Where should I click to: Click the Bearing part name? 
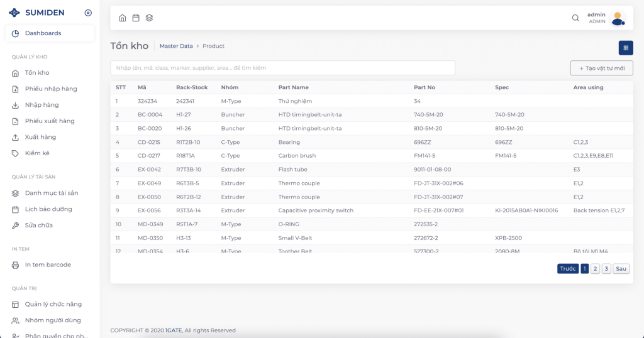pos(289,143)
